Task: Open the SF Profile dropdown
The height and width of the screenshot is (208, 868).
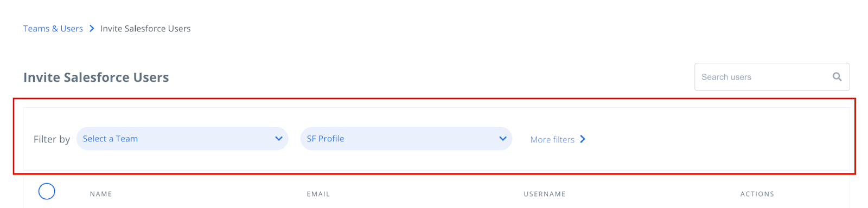Action: (406, 139)
